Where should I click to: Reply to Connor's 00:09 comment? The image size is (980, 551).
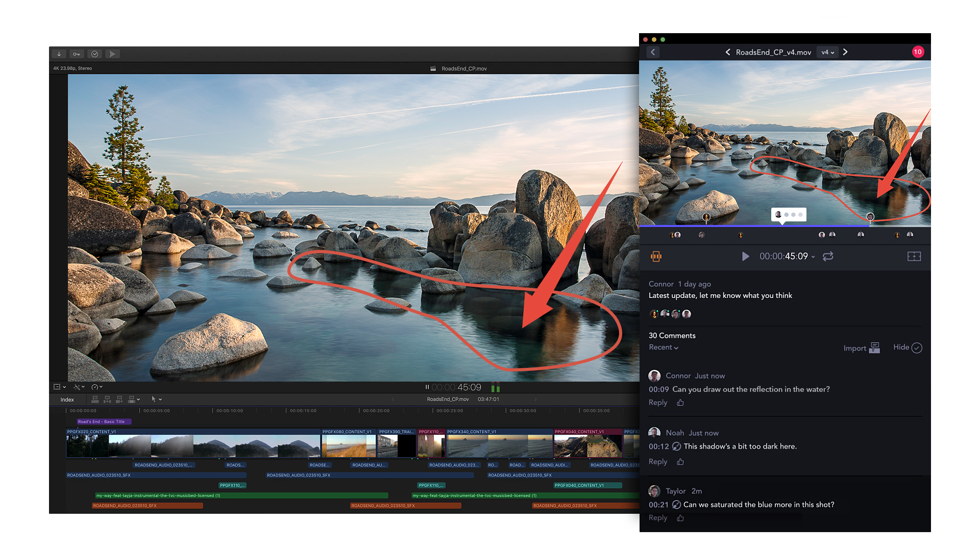coord(657,403)
